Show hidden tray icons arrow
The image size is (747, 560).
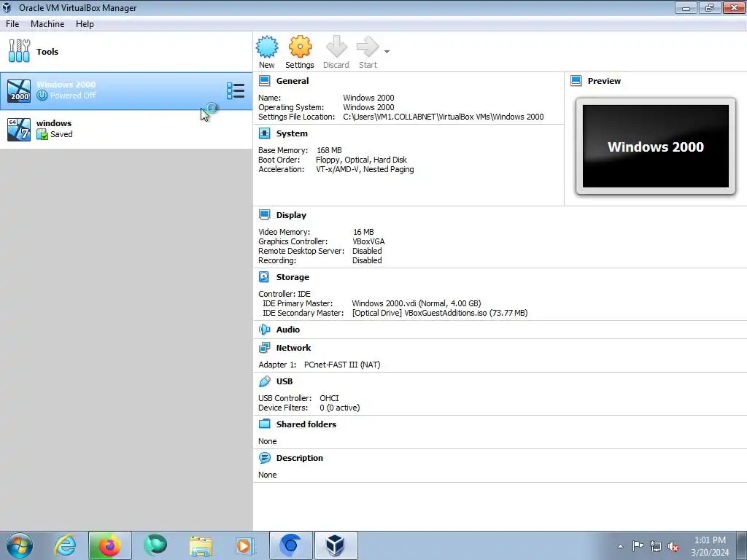click(620, 546)
